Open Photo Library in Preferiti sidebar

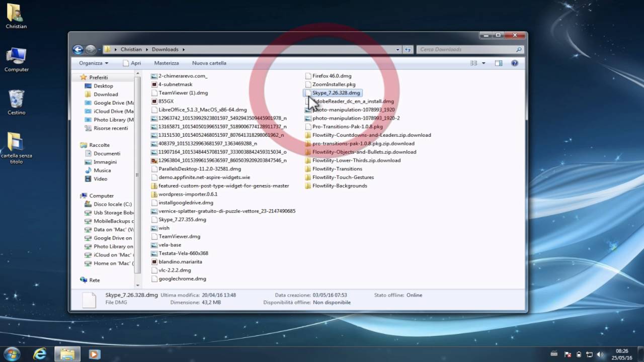point(109,120)
